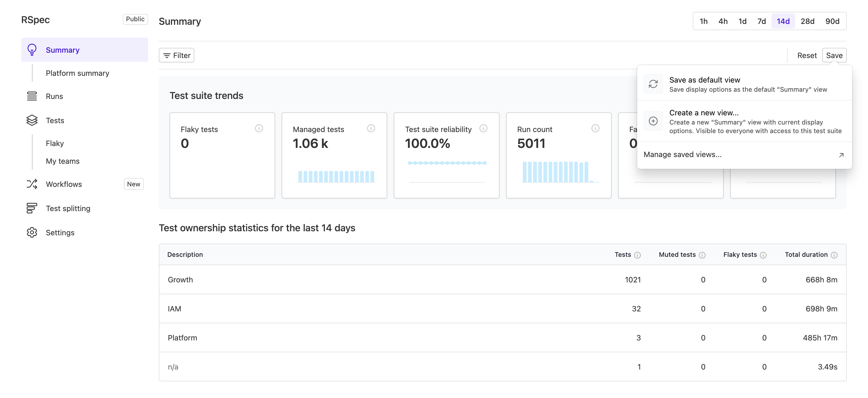Click the Tests stacked-layers icon
868x398 pixels.
[x=32, y=120]
